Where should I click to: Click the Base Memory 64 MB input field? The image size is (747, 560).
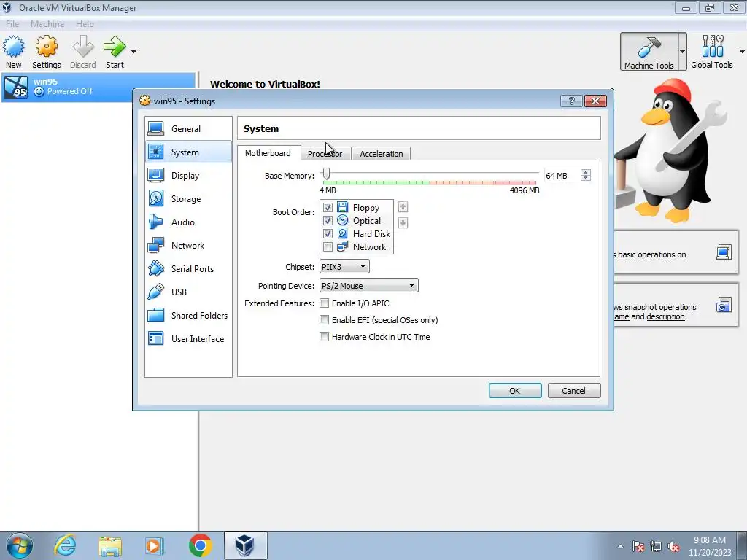point(562,176)
